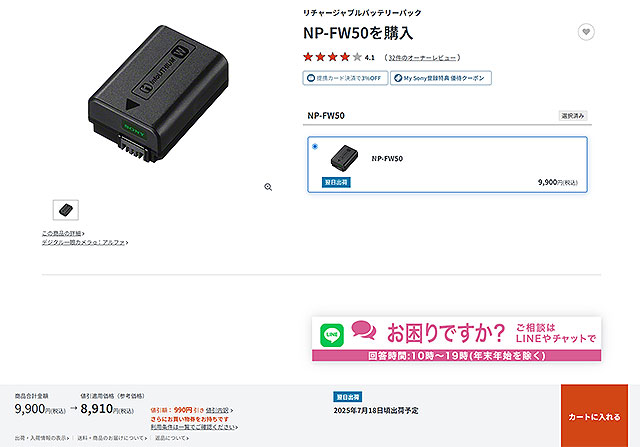Click the My Sony登録特典 優待クーポン badge
Screen dimensions: 640x447
click(441, 78)
